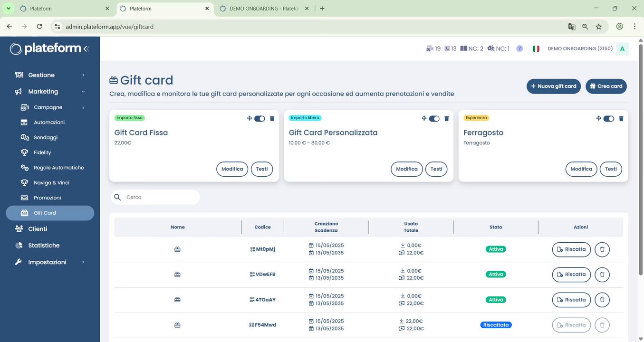Toggle the Gift Card Personalizzata active switch

click(434, 119)
